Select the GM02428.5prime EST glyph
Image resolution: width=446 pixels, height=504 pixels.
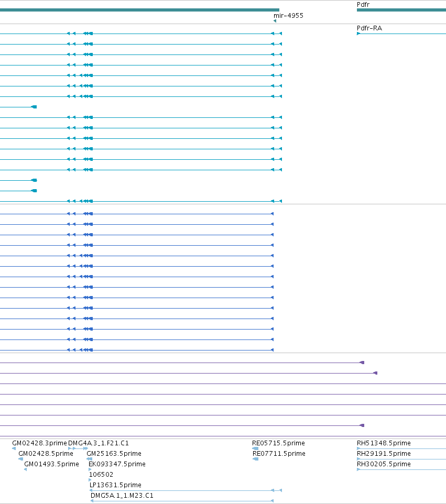click(20, 459)
